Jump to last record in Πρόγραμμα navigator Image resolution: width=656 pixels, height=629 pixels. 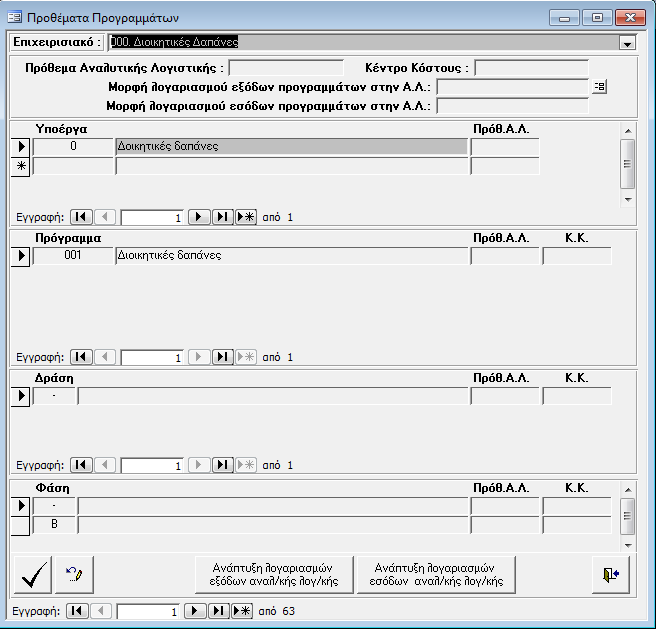[223, 357]
